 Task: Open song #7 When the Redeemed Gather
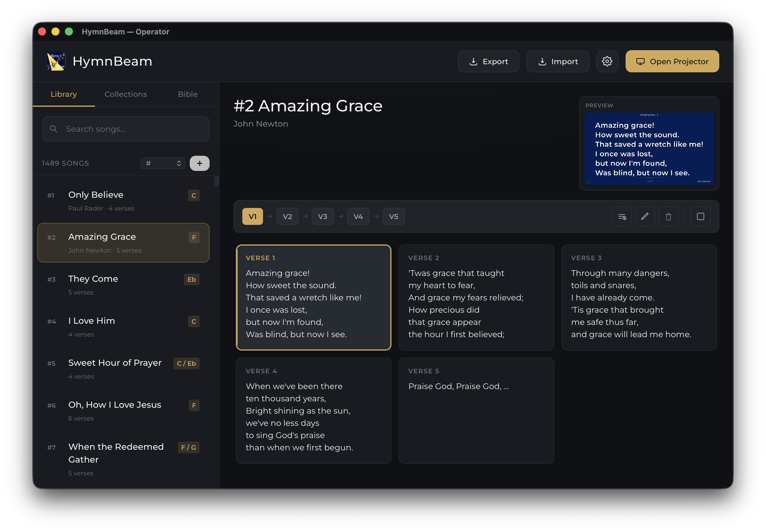pos(123,459)
